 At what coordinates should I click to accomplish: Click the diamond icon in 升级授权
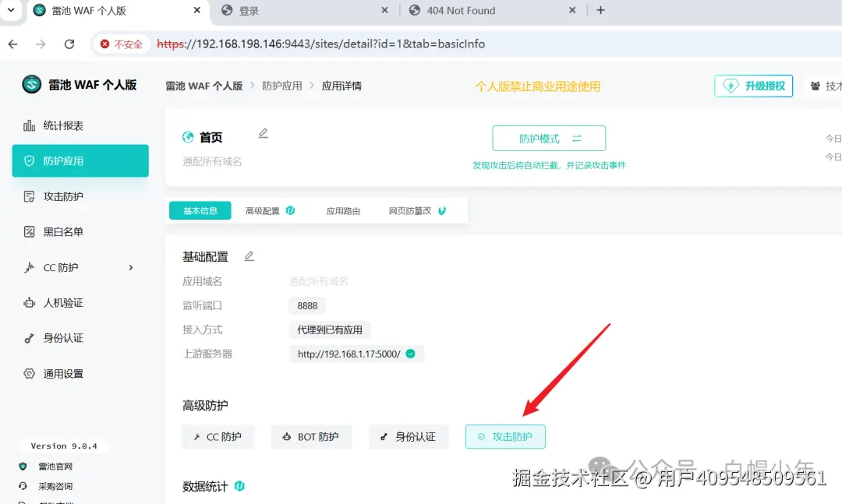[731, 86]
